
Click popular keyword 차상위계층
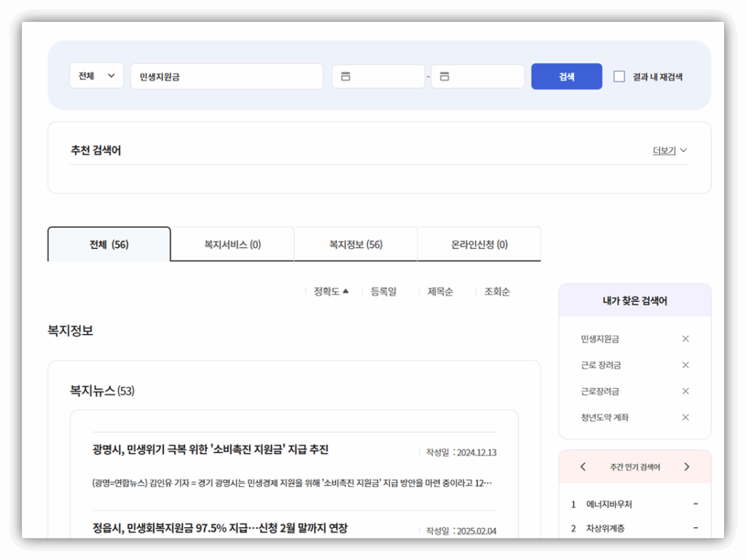[x=605, y=529]
